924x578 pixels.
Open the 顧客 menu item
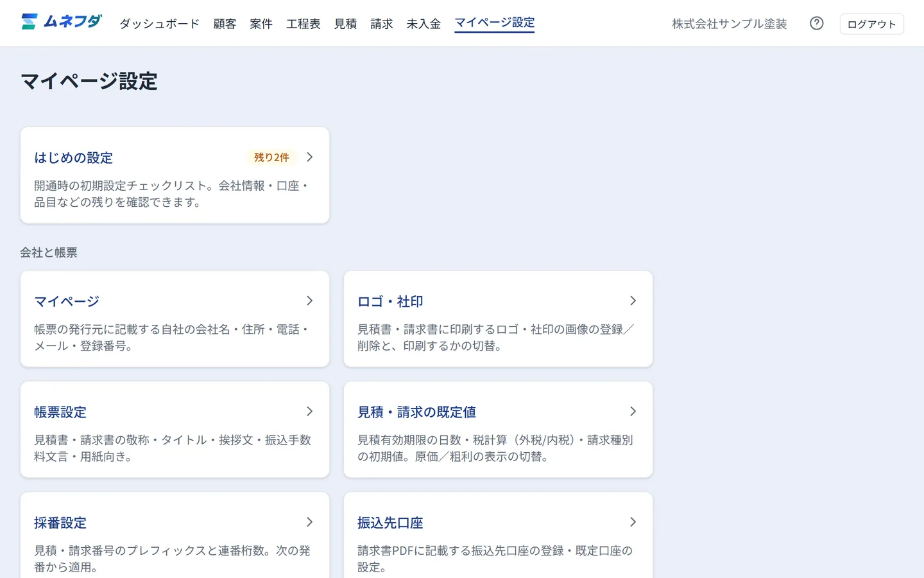point(225,24)
